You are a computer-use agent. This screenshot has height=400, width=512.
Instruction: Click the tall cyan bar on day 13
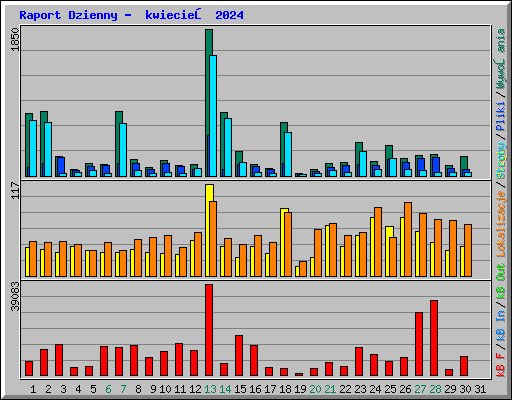click(x=213, y=116)
